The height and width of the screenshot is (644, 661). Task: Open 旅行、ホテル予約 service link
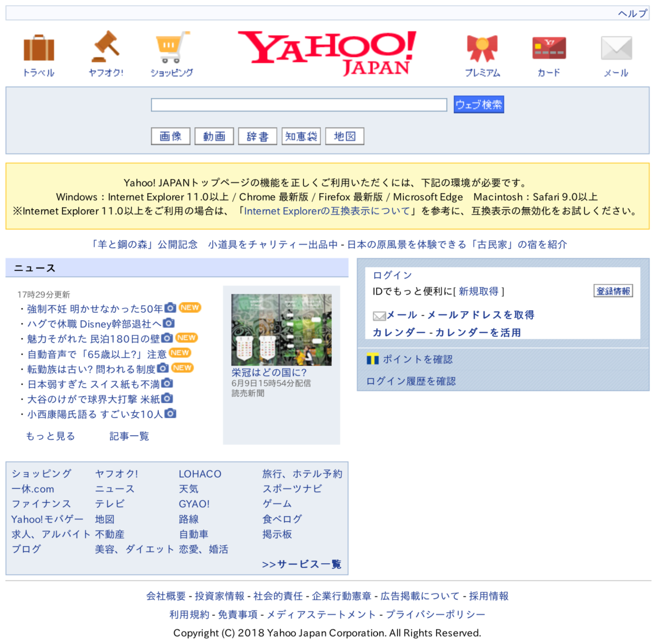(302, 474)
